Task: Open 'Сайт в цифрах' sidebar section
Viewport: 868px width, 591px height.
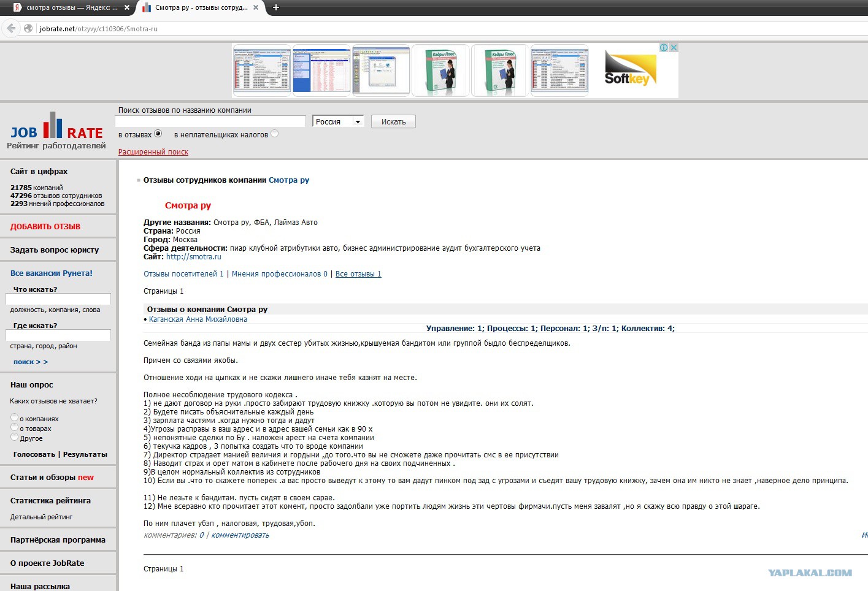Action: [x=39, y=172]
